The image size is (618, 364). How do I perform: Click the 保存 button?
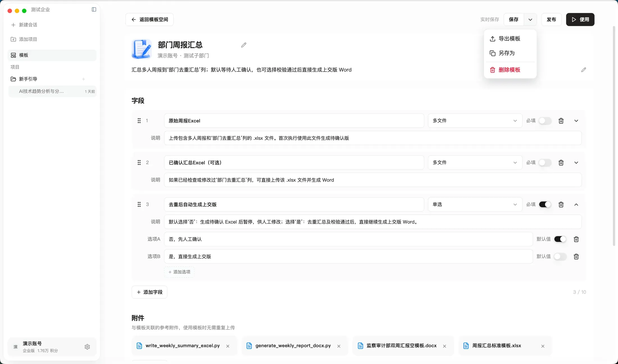514,19
